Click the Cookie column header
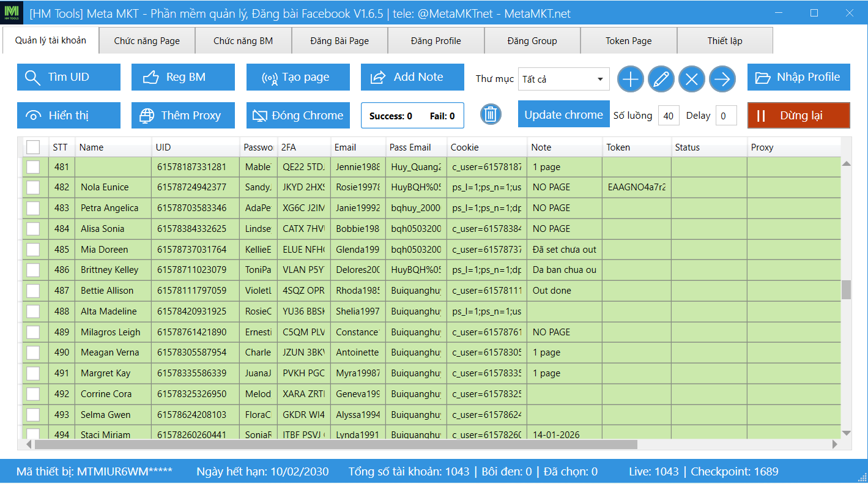868x484 pixels. pyautogui.click(x=487, y=147)
